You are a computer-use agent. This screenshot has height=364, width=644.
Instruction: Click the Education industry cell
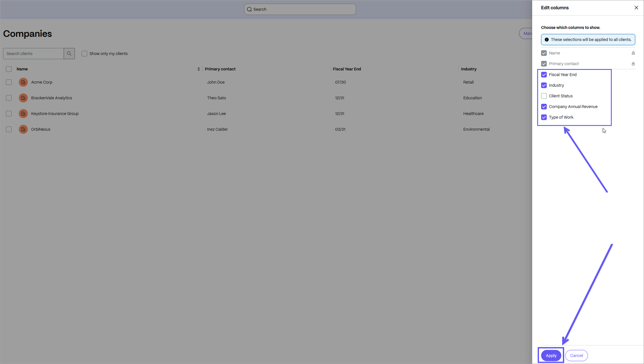(x=473, y=98)
